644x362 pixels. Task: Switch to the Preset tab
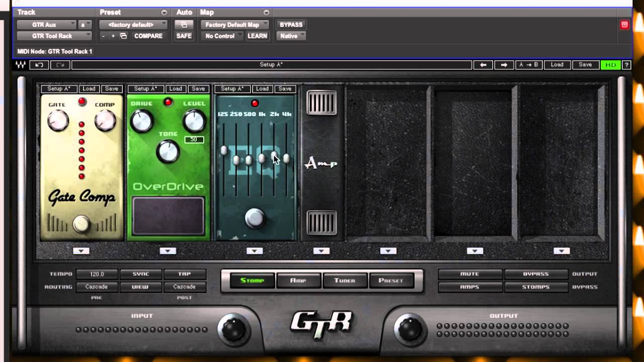pos(391,281)
